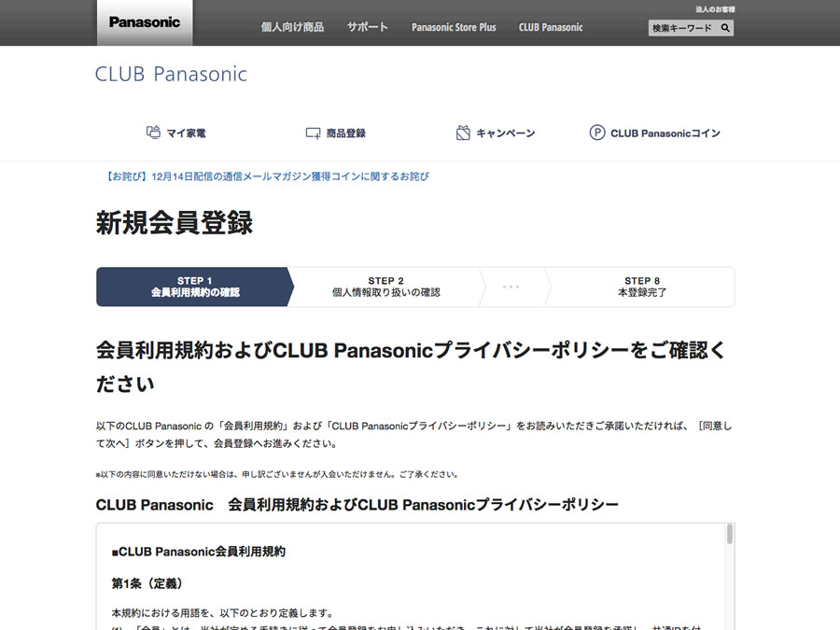The width and height of the screenshot is (840, 630).
Task: Click the マイ家電 appliance icon
Action: tap(153, 133)
